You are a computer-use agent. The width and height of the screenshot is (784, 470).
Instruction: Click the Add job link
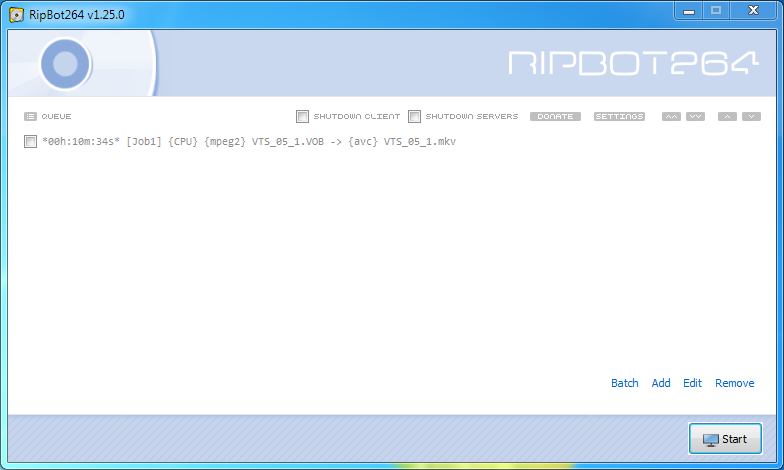[x=660, y=383]
